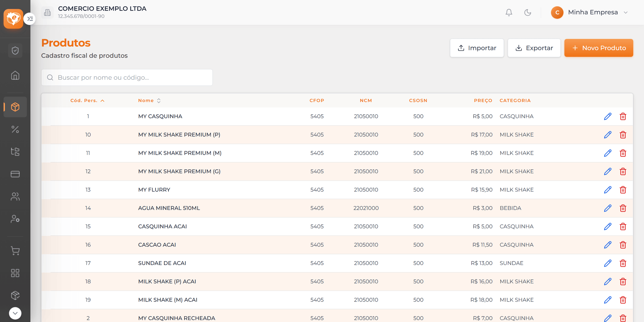This screenshot has height=322, width=644.
Task: Toggle the sidebar expand button
Action: coord(30,19)
